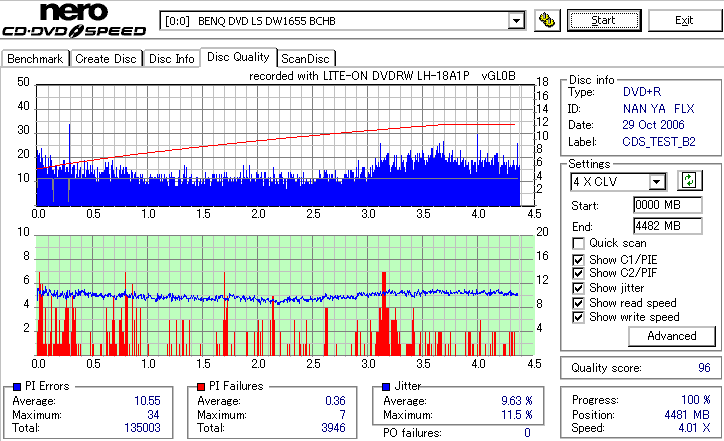Viewport: 724px width, 441px height.
Task: Click the recorded with LITE-ON text
Action: 382,76
